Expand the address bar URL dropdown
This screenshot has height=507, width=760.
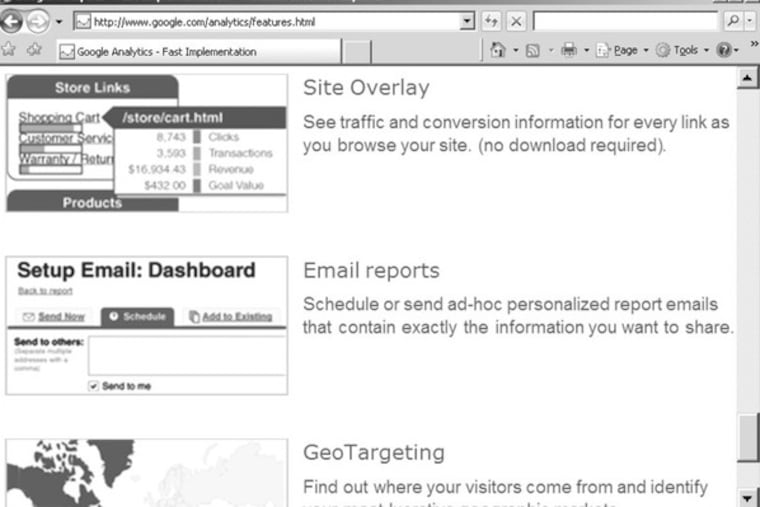tap(469, 21)
